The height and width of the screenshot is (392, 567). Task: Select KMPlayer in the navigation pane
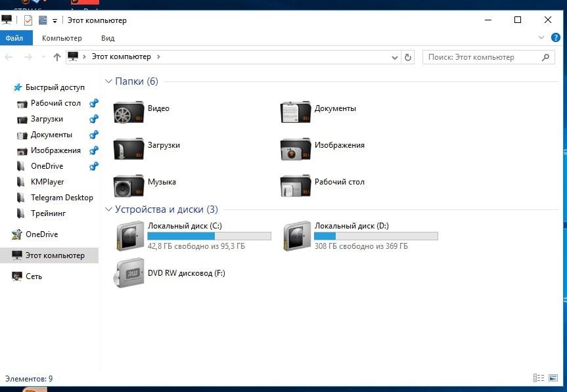47,182
